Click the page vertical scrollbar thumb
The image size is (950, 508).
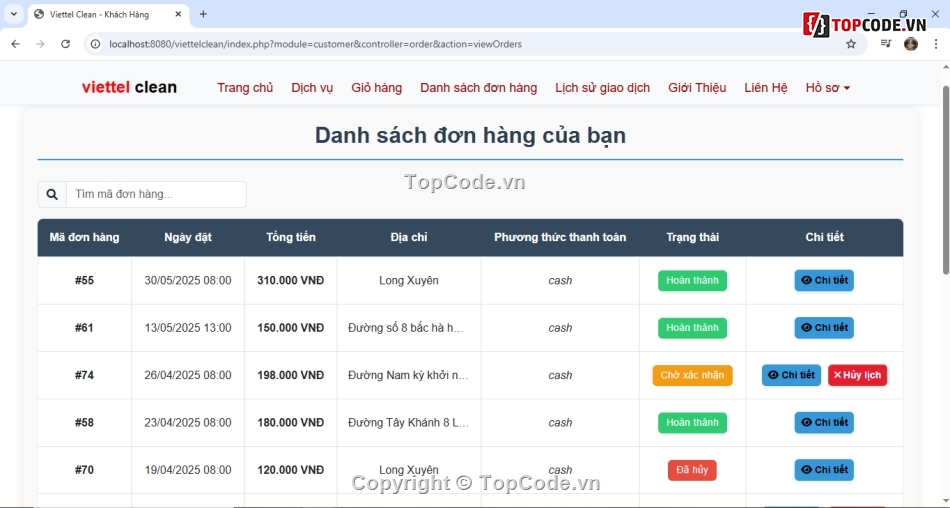pyautogui.click(x=946, y=180)
